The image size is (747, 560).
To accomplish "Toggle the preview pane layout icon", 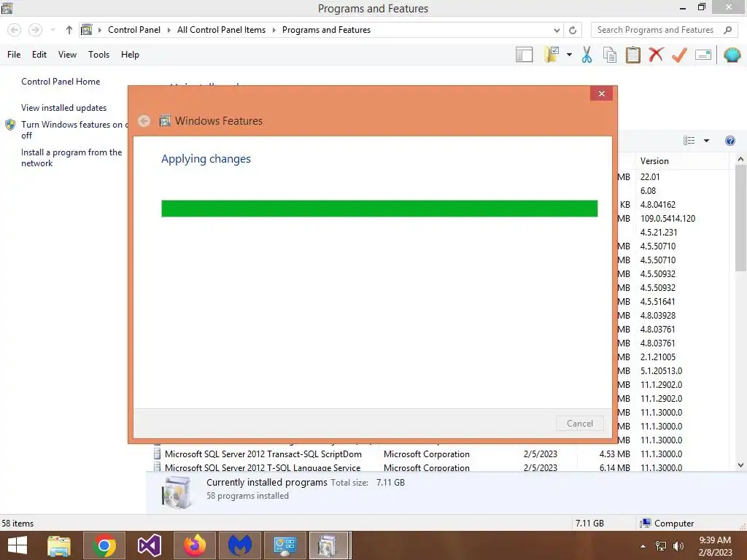I will pyautogui.click(x=524, y=55).
